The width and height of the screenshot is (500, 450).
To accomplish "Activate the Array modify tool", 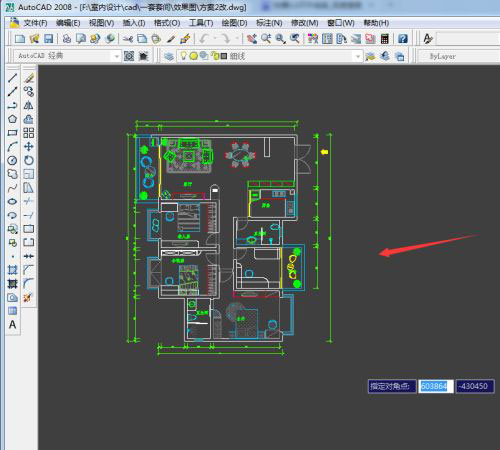I will pyautogui.click(x=29, y=133).
